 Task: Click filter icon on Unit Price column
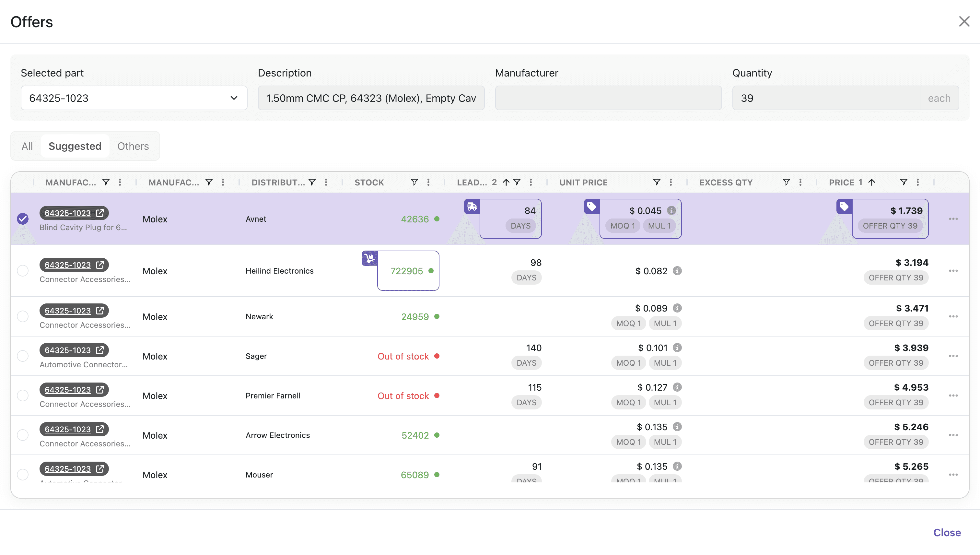click(x=657, y=182)
